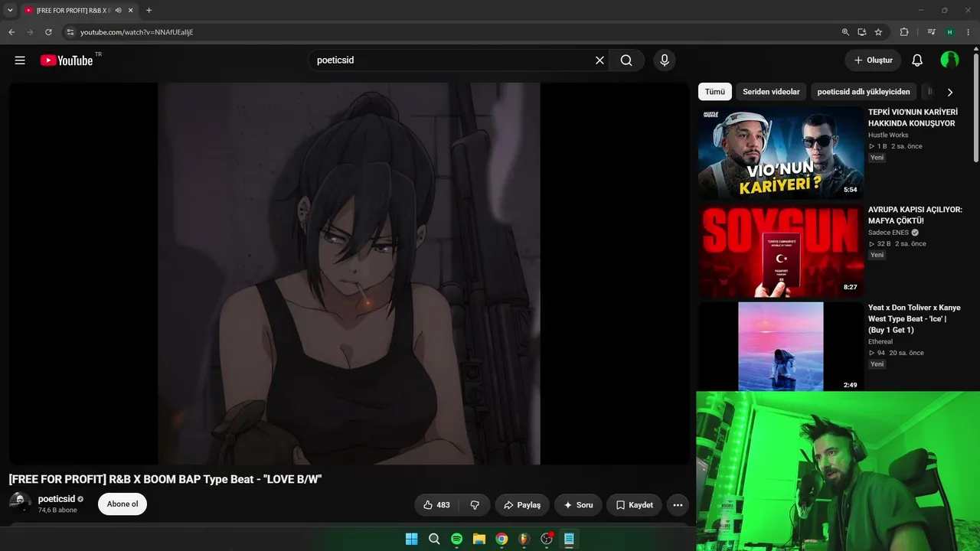Reload the current page
The height and width of the screenshot is (551, 980).
click(x=48, y=32)
